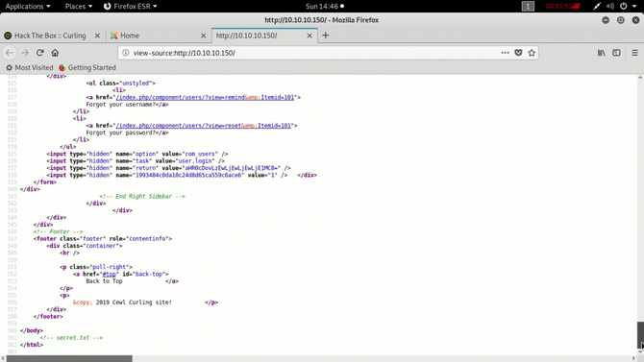Open a new tab with plus button
Image resolution: width=644 pixels, height=362 pixels.
pos(325,36)
